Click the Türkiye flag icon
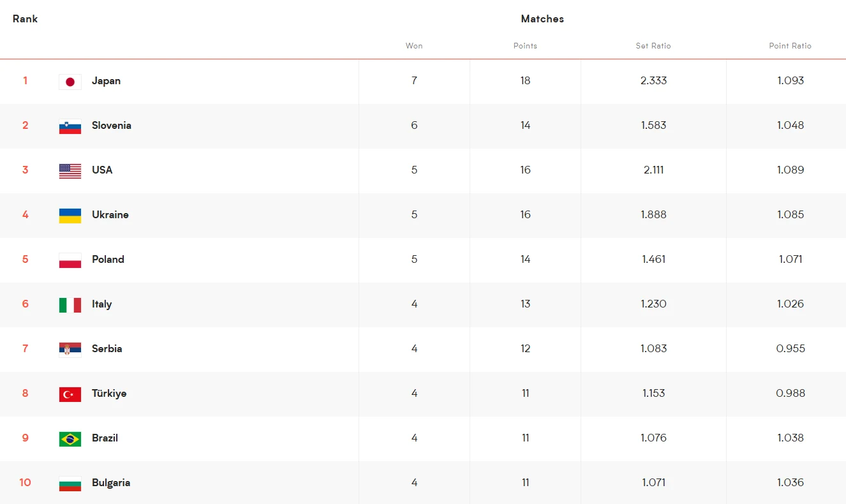The height and width of the screenshot is (504, 846). tap(70, 394)
